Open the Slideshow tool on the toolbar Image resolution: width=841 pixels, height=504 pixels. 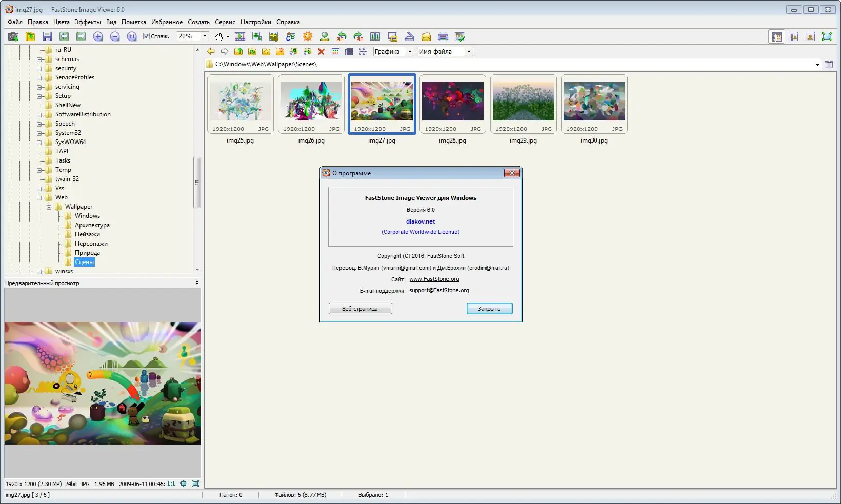click(240, 36)
